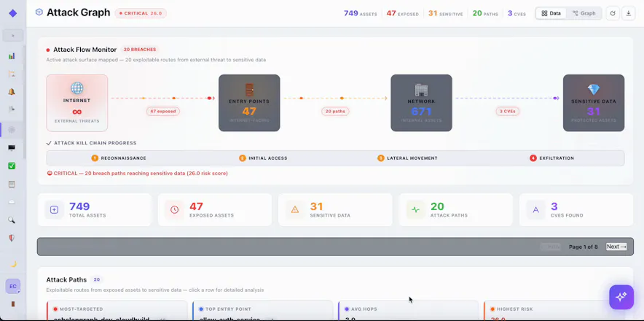Go to the next page with Next button
The height and width of the screenshot is (321, 644).
[x=616, y=247]
